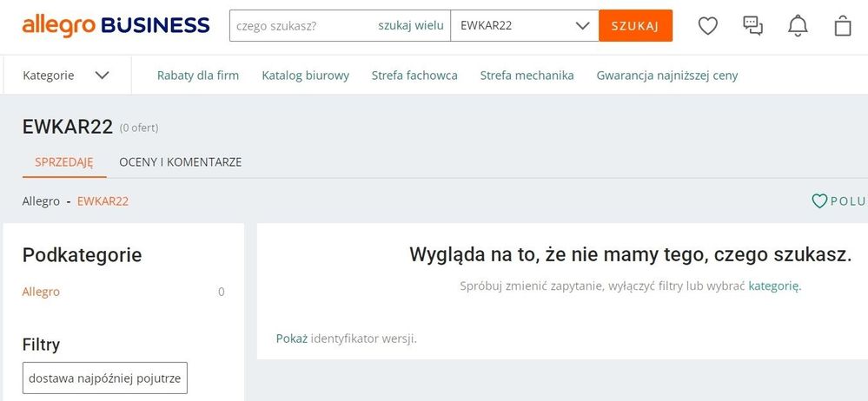This screenshot has height=401, width=868.
Task: Open shopping bag cart icon
Action: pos(843,25)
